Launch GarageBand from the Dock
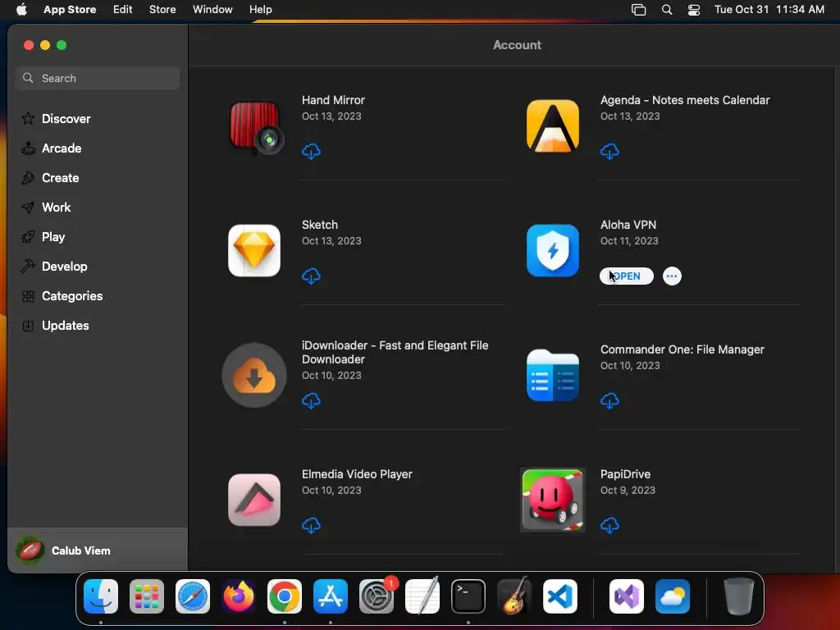 (514, 596)
